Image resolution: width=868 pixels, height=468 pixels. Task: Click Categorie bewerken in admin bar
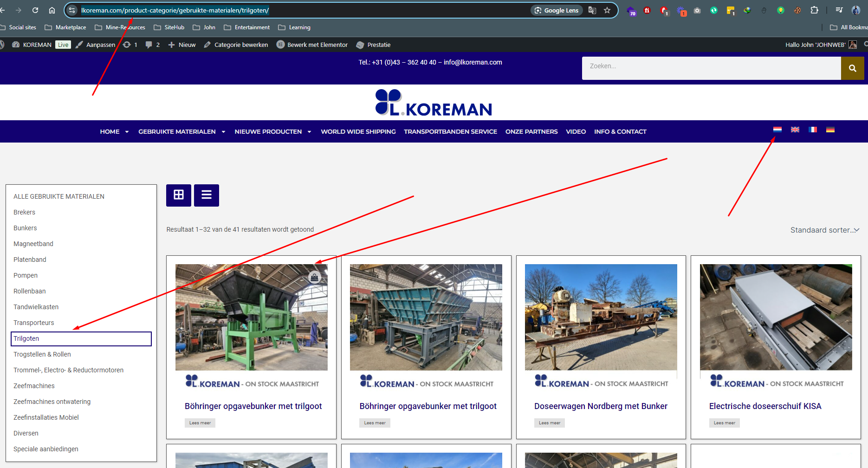coord(236,45)
